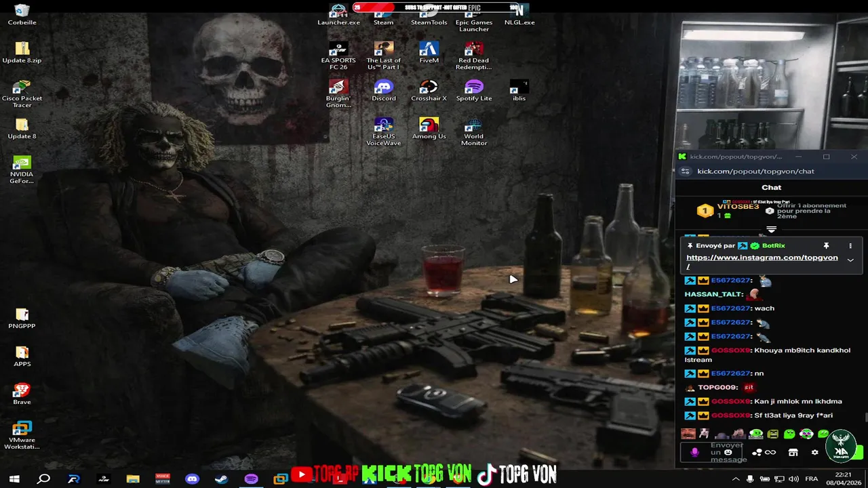Launch NVIDIA GeForce desktop shortcut

coord(22,169)
